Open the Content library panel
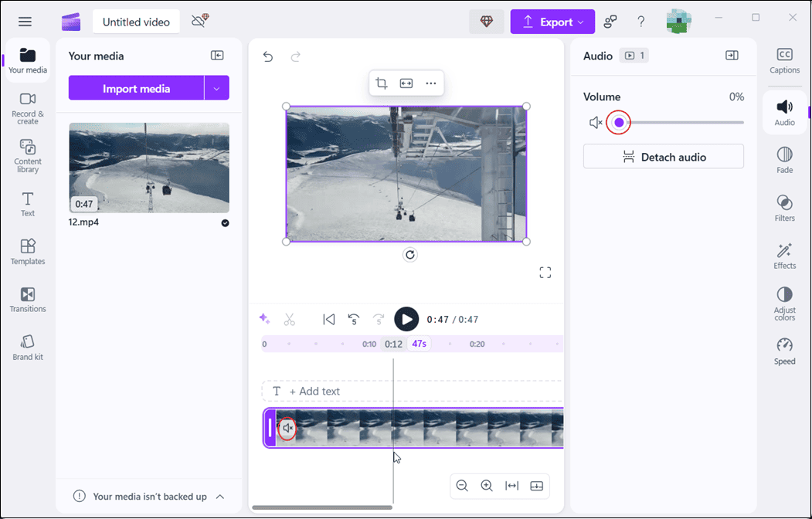The height and width of the screenshot is (519, 812). (27, 156)
